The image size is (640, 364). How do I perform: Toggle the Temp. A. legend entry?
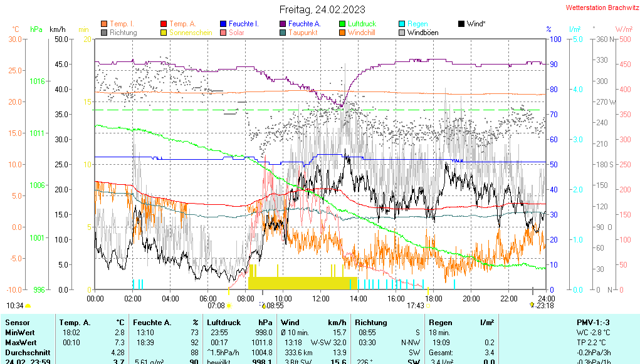tap(182, 24)
